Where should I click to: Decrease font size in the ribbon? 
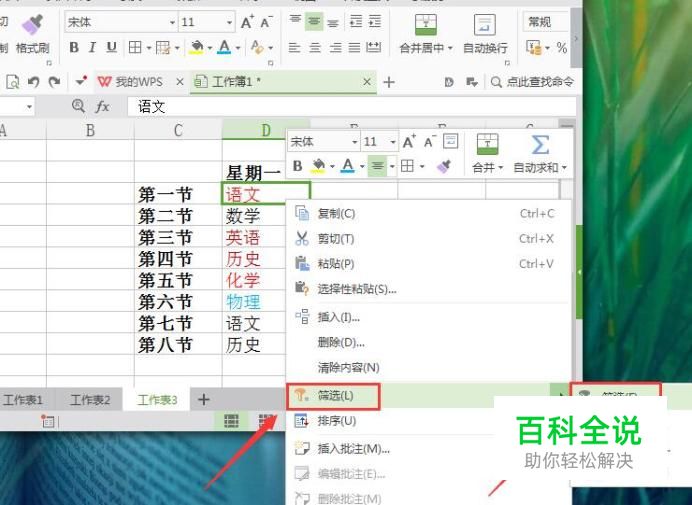(x=266, y=22)
